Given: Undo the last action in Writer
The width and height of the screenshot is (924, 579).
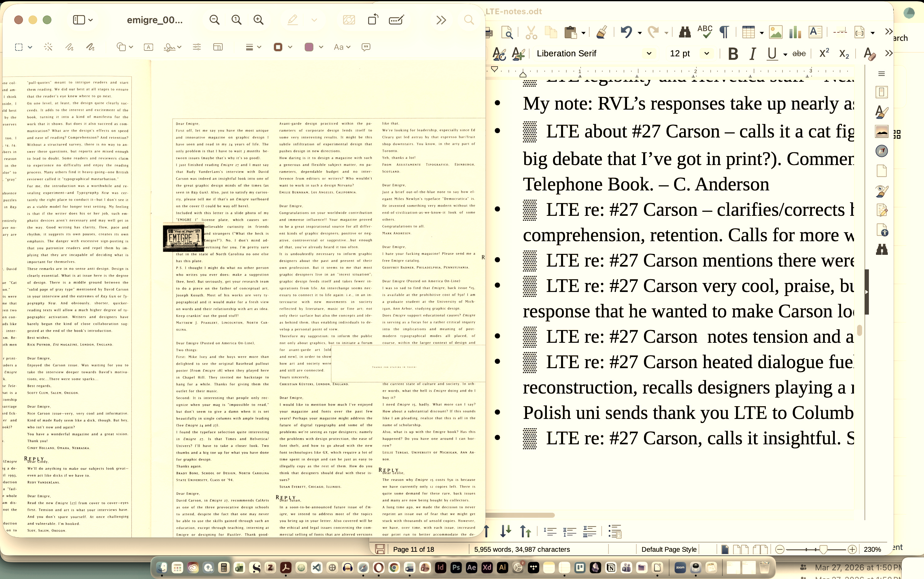Looking at the screenshot, I should pyautogui.click(x=626, y=33).
